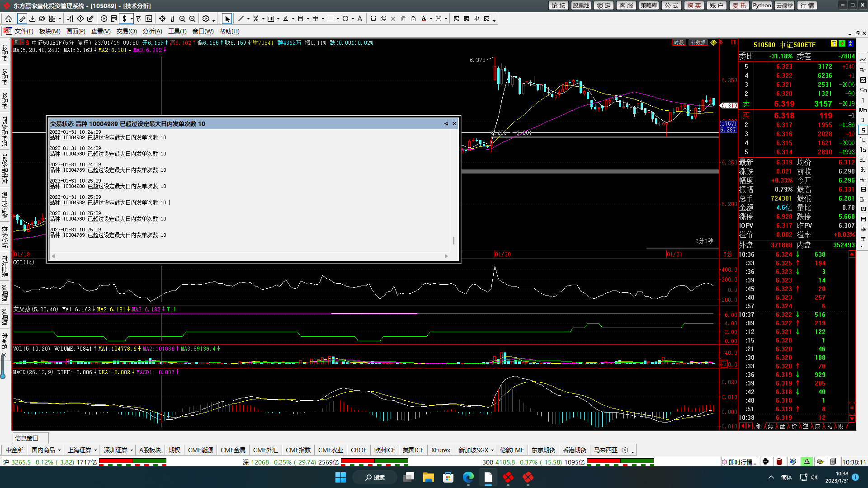Select the 5-minute period in right sidebar
The image size is (868, 488).
coord(863,130)
